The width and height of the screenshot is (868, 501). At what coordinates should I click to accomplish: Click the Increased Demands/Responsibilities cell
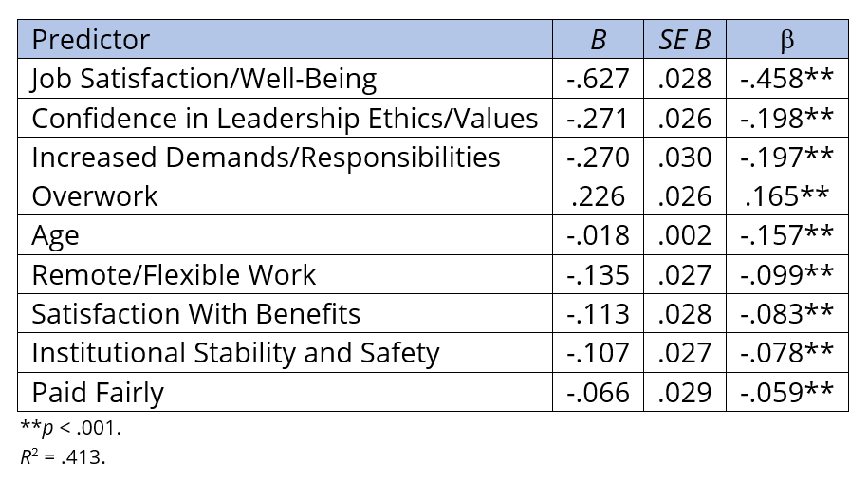(266, 157)
